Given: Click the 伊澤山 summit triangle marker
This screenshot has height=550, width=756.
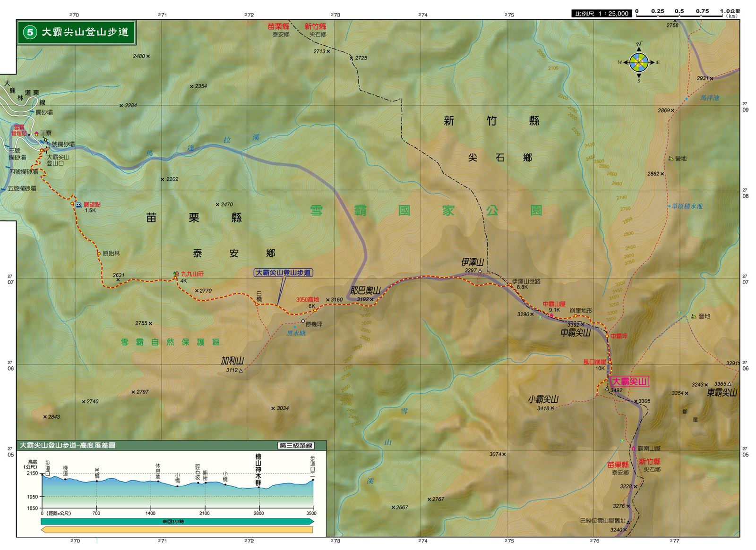Looking at the screenshot, I should point(480,271).
